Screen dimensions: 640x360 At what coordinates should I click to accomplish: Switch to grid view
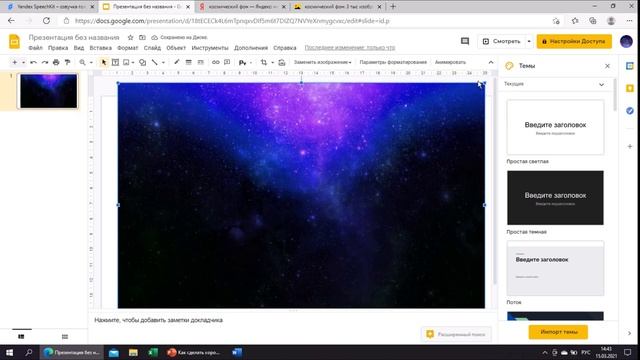(65, 337)
